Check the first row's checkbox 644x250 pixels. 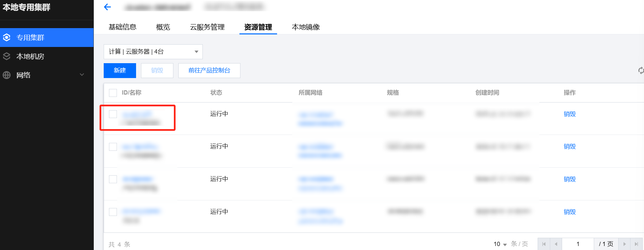113,114
